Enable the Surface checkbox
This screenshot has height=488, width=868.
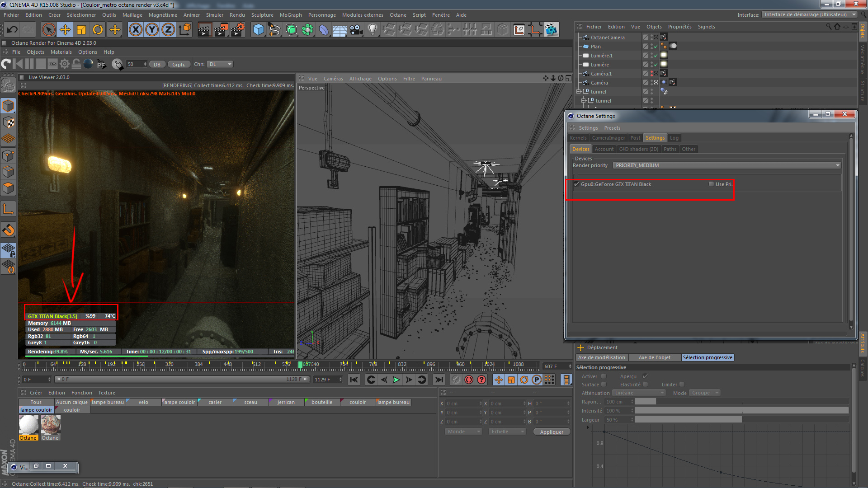coord(604,384)
